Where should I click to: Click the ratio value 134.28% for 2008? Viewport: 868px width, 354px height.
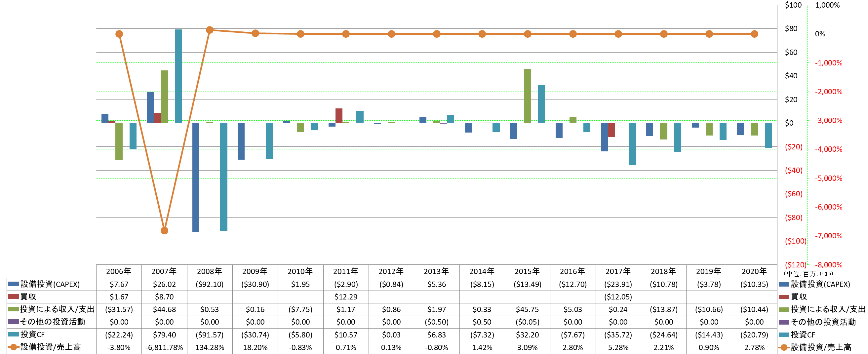coord(210,347)
